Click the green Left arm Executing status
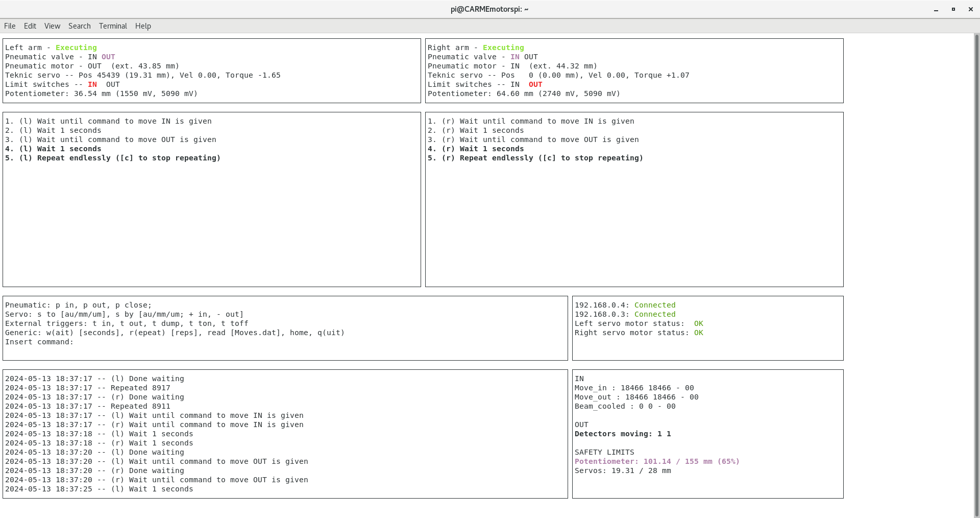Viewport: 980px width, 518px height. (x=76, y=48)
